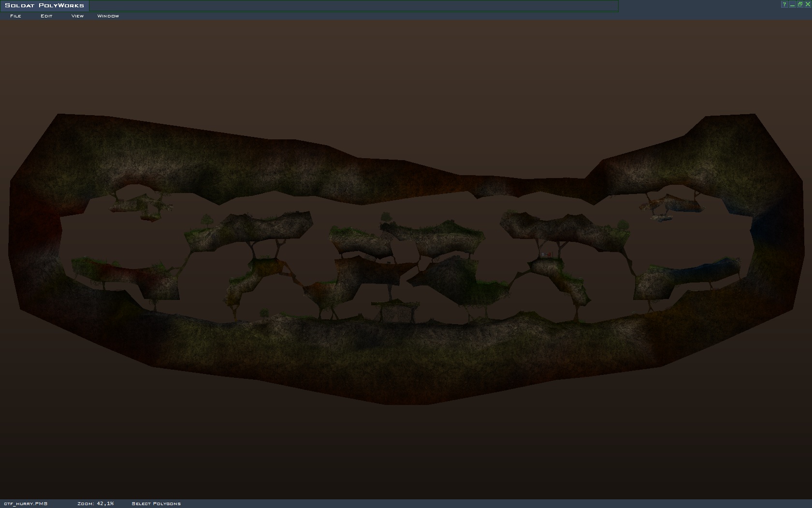Image resolution: width=812 pixels, height=508 pixels.
Task: Open the Window menu
Action: [x=108, y=16]
